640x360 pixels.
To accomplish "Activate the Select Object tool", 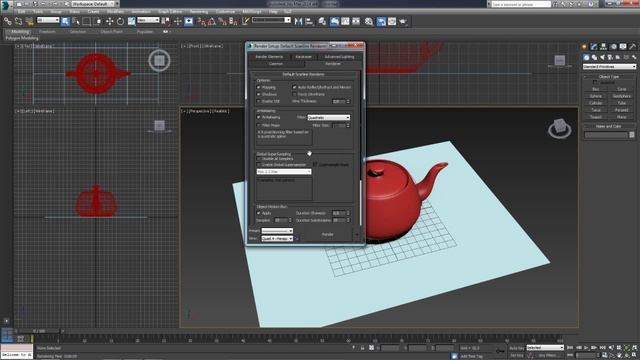I will click(x=65, y=21).
